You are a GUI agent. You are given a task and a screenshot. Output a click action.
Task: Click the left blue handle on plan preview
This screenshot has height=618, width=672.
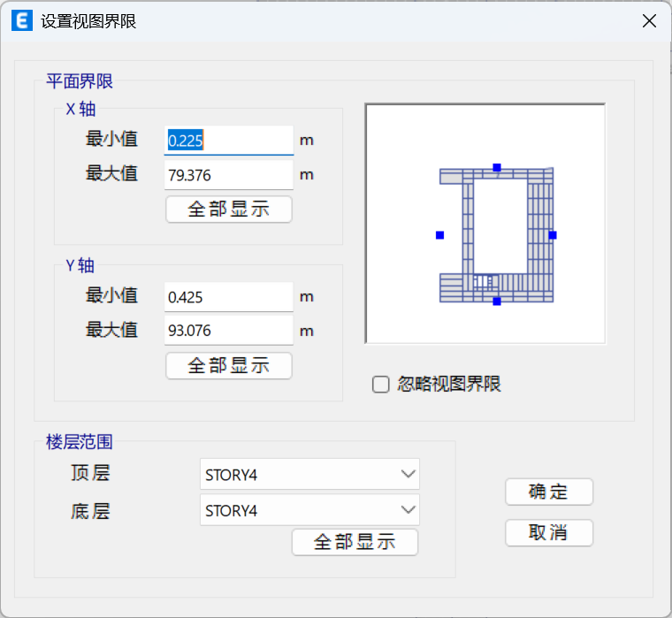(x=439, y=235)
